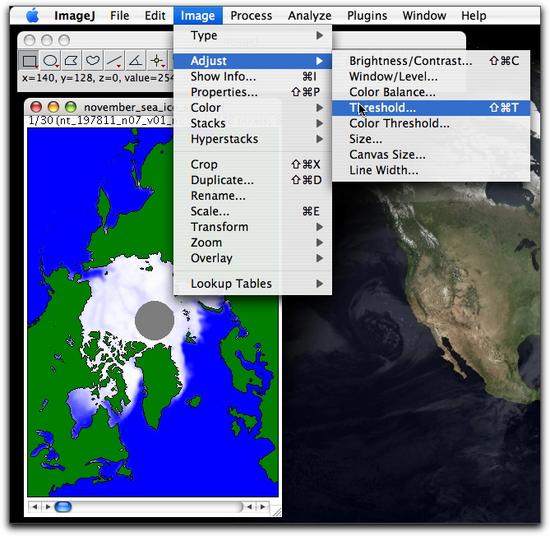This screenshot has height=536, width=550.
Task: Select the Rectangle selection tool
Action: tap(29, 61)
